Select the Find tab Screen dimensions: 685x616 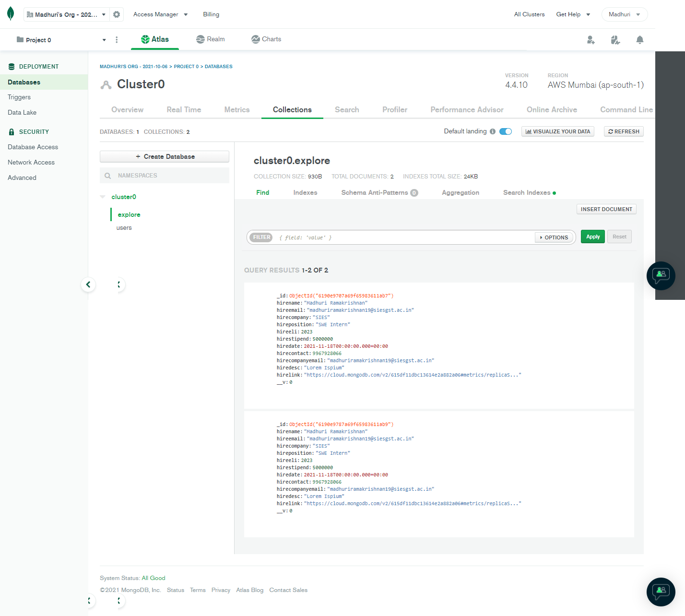(x=263, y=192)
